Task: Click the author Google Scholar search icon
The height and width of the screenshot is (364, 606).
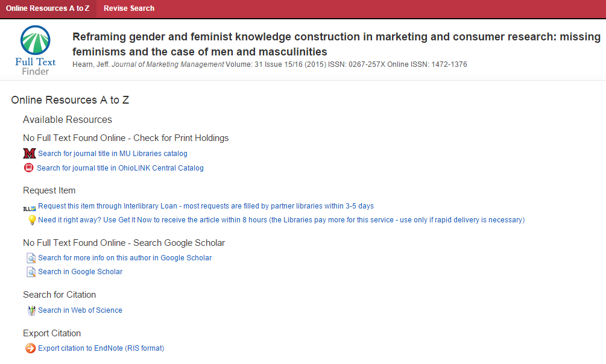Action: pyautogui.click(x=31, y=258)
